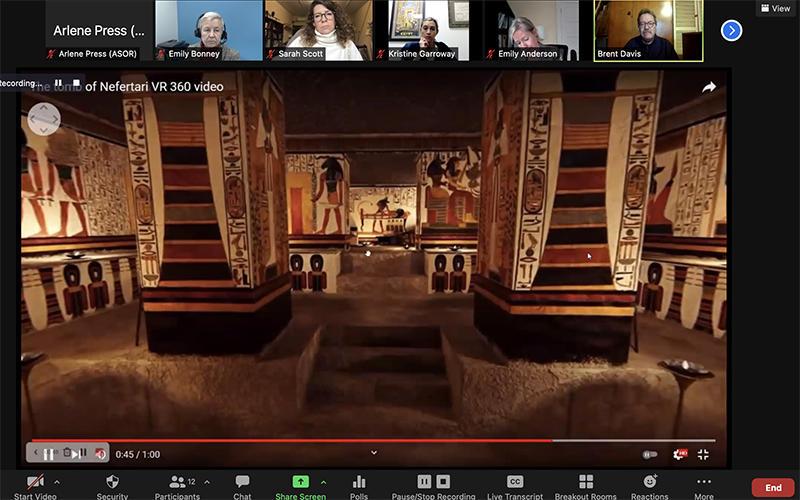Click Sarah Scott's muted microphone icon
Screen dimensions: 800x500
271,54
